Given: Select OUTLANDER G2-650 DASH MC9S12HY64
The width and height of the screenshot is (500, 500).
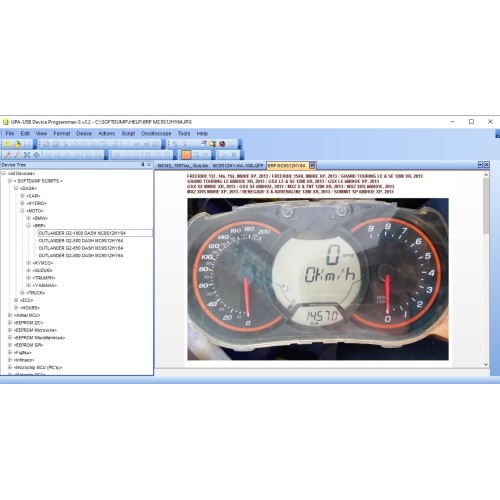Looking at the screenshot, I should pyautogui.click(x=81, y=248).
